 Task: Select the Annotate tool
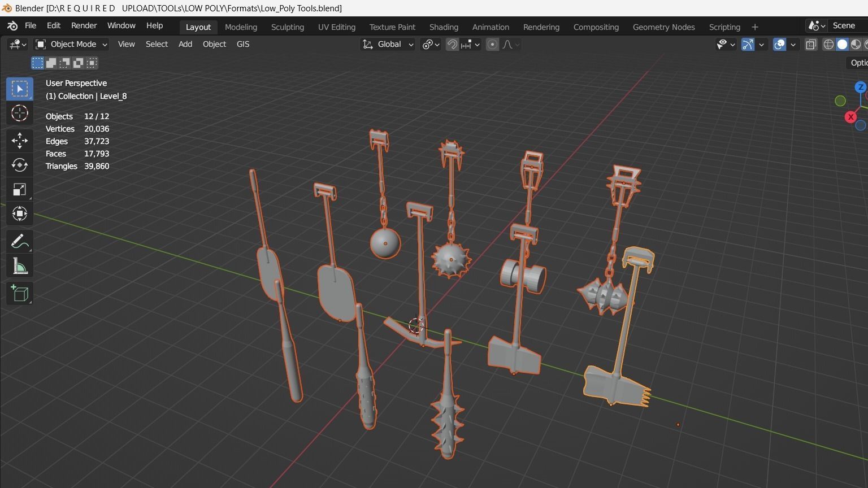click(x=20, y=241)
